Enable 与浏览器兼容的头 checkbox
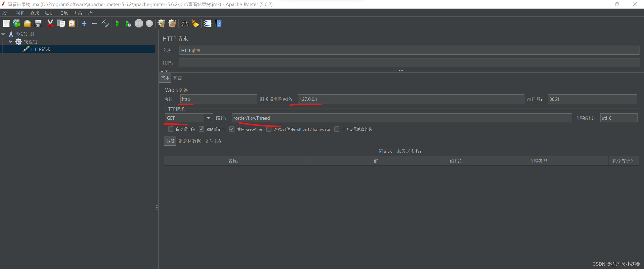This screenshot has height=269, width=644. tap(337, 129)
